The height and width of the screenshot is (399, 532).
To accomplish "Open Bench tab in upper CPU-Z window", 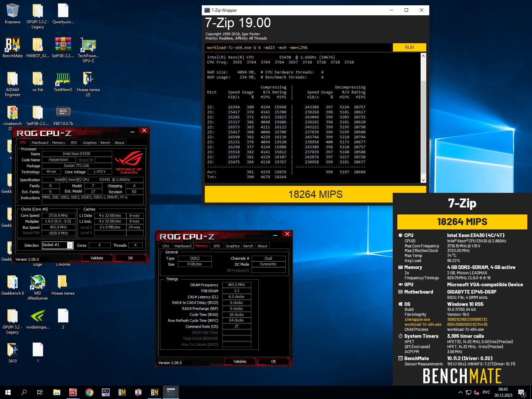I will (x=105, y=143).
